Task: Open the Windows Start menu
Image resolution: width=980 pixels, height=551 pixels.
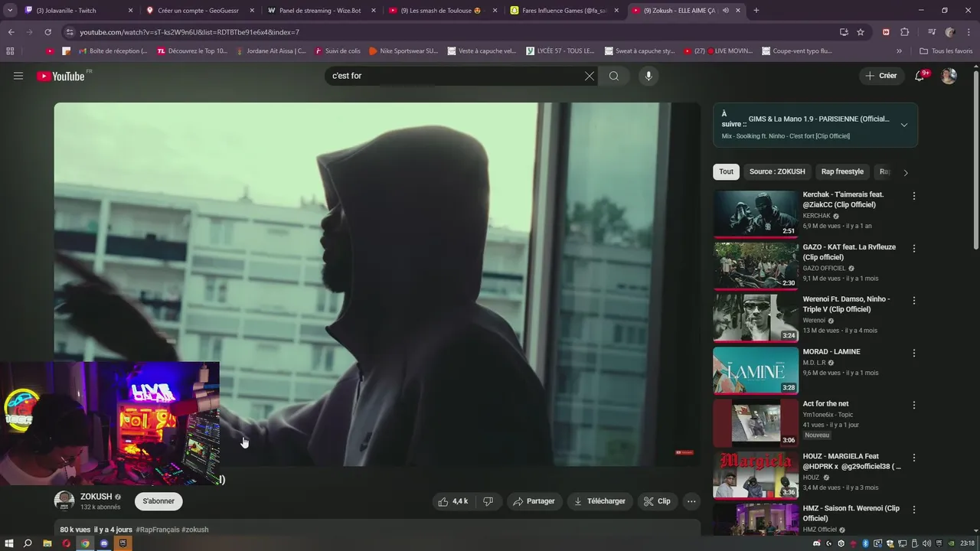Action: click(9, 543)
